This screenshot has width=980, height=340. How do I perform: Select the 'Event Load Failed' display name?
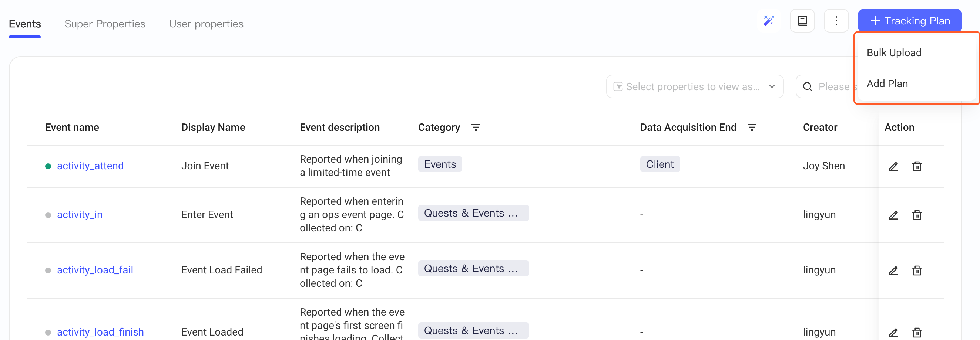pyautogui.click(x=221, y=270)
